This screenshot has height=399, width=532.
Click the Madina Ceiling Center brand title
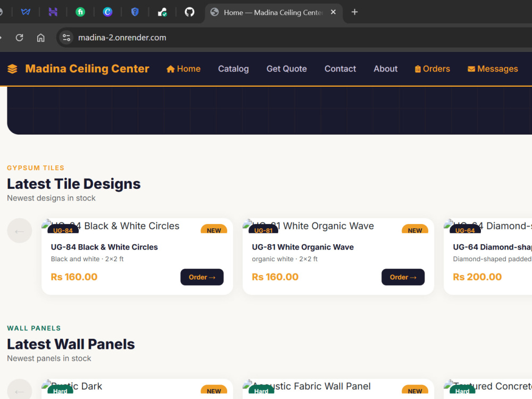87,69
